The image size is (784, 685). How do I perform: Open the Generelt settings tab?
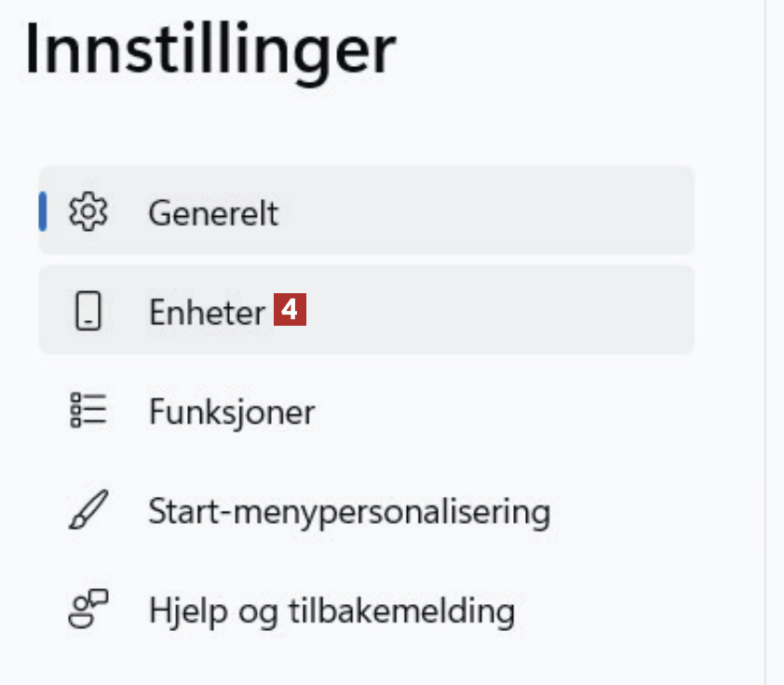[x=212, y=213]
